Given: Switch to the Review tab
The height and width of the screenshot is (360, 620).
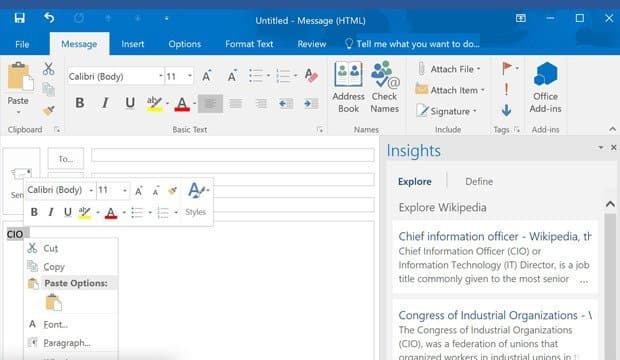Looking at the screenshot, I should 312,44.
